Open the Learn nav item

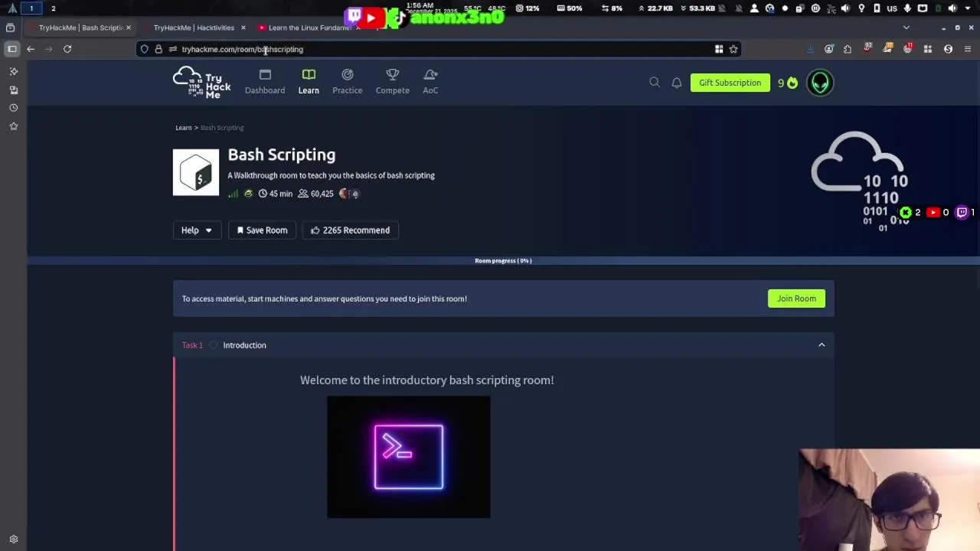[309, 82]
